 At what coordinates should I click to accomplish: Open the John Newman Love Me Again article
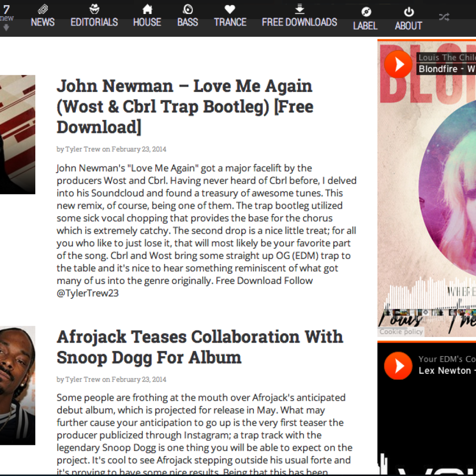tap(185, 106)
